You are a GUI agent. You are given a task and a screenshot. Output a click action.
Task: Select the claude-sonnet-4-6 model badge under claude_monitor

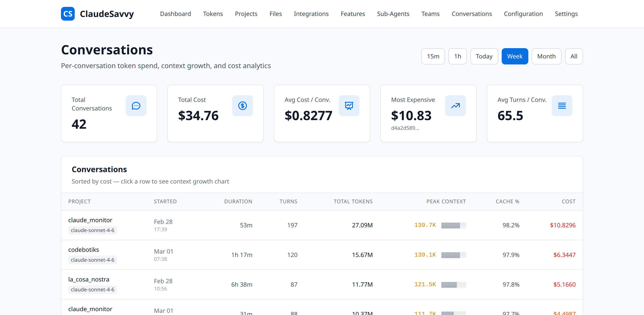(x=93, y=230)
